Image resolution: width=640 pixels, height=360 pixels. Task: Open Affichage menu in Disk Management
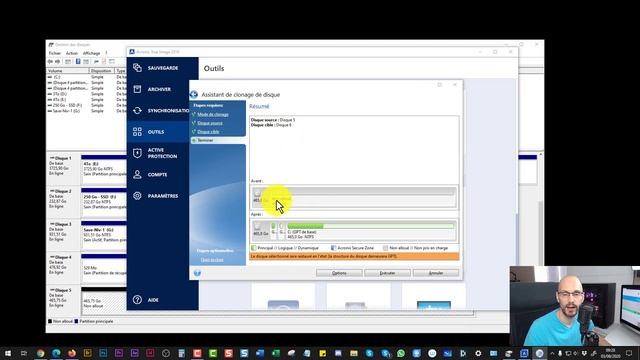pyautogui.click(x=91, y=53)
